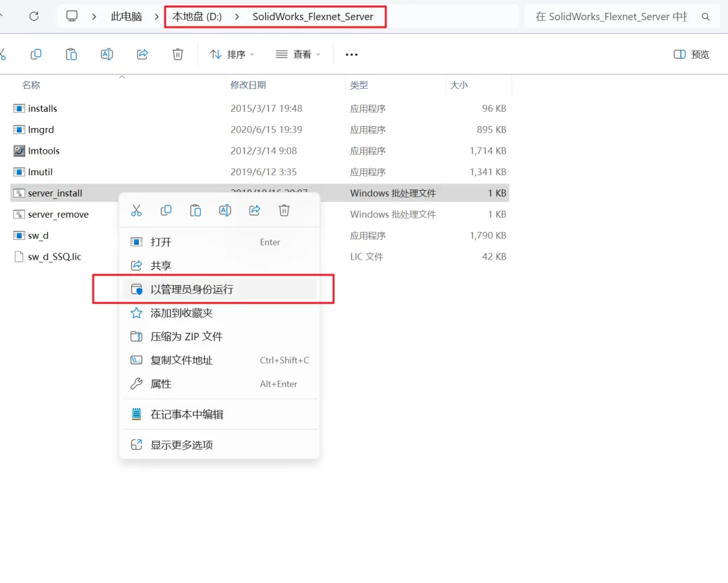
Task: Select 压缩为 ZIP 文件 in context menu
Action: (219, 336)
